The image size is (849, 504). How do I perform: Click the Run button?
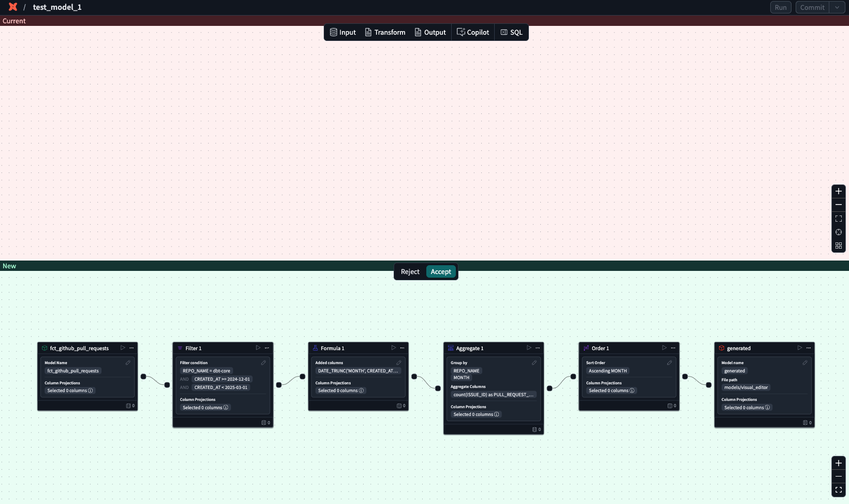[x=780, y=7]
